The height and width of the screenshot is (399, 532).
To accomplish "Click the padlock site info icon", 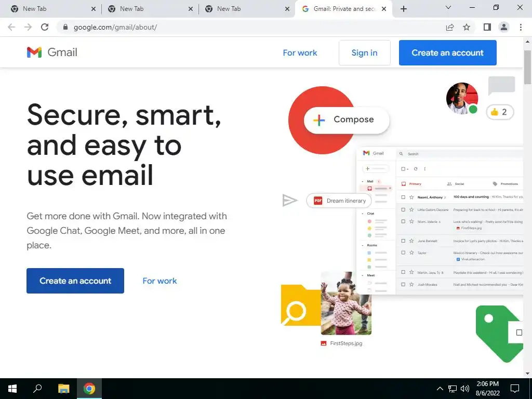I will point(65,27).
